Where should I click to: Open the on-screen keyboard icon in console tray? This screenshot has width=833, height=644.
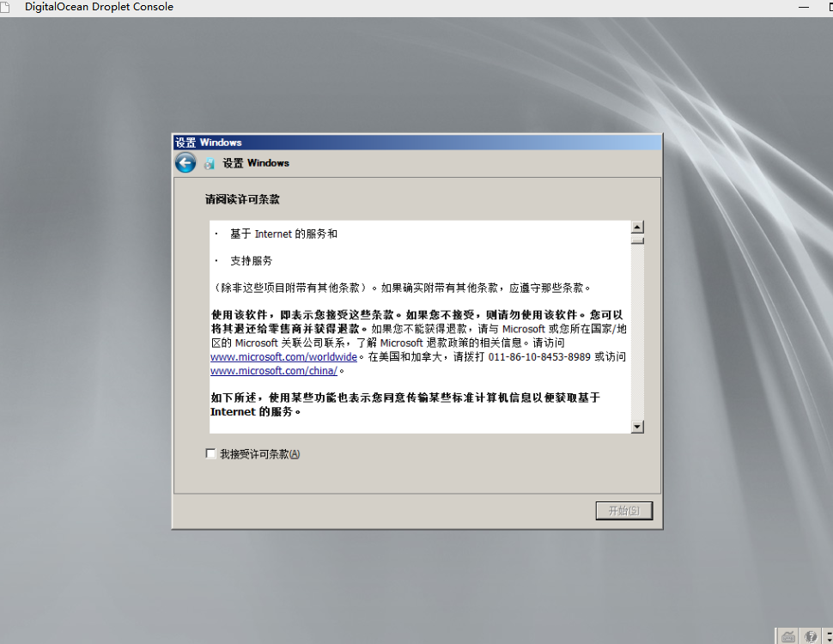coord(787,636)
